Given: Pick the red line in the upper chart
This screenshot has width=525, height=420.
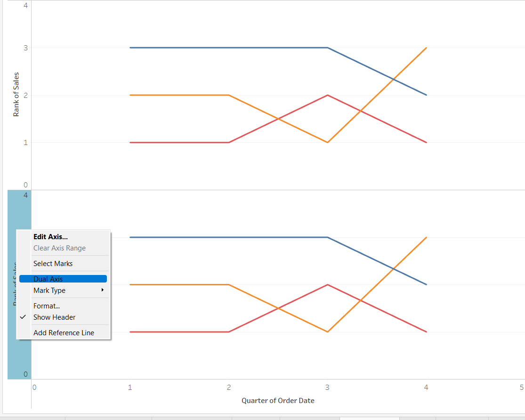Looking at the screenshot, I should coord(179,142).
